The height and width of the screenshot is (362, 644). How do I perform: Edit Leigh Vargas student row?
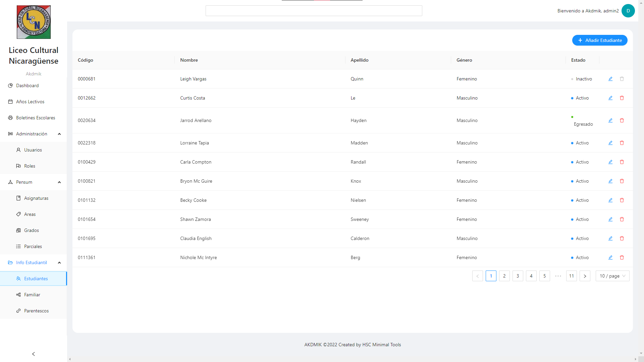click(x=610, y=79)
